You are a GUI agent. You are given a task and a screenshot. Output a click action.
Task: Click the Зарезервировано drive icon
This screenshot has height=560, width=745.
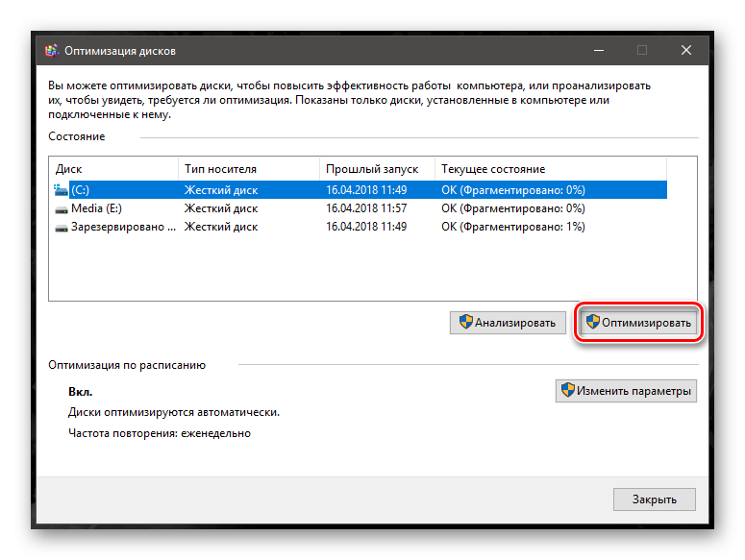coord(62,228)
